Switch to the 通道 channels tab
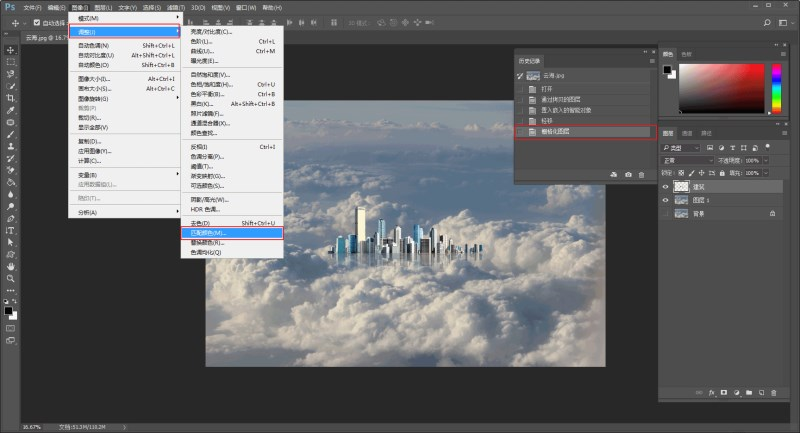The height and width of the screenshot is (433, 800). (687, 133)
